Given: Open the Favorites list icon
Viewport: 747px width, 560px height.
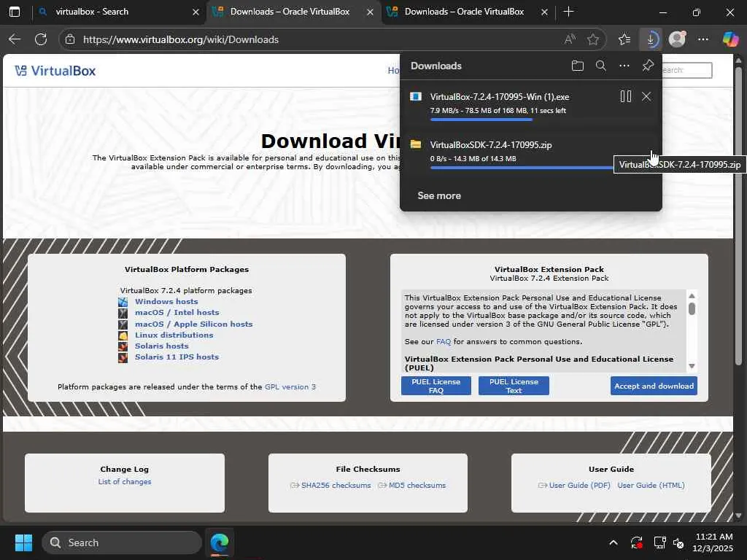Looking at the screenshot, I should coord(624,39).
